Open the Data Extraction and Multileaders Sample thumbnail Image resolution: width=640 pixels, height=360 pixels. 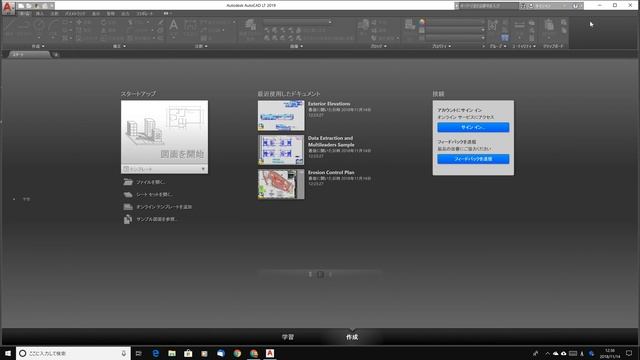tap(281, 150)
